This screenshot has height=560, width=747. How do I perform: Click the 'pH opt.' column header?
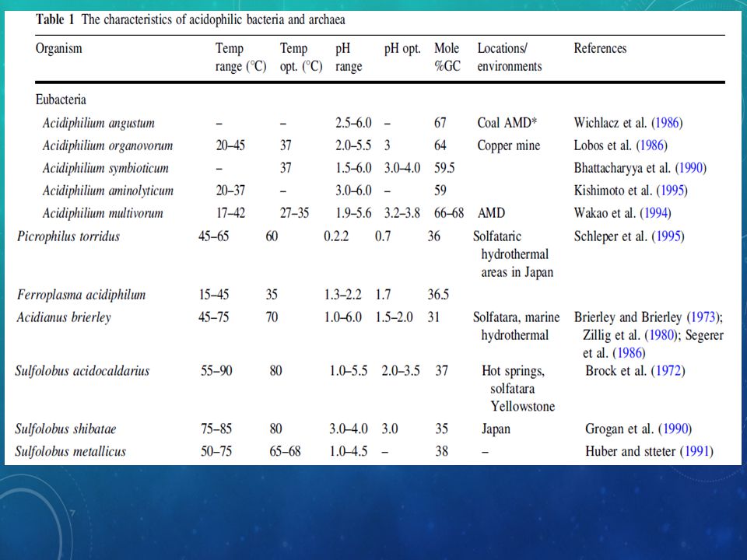[x=402, y=48]
